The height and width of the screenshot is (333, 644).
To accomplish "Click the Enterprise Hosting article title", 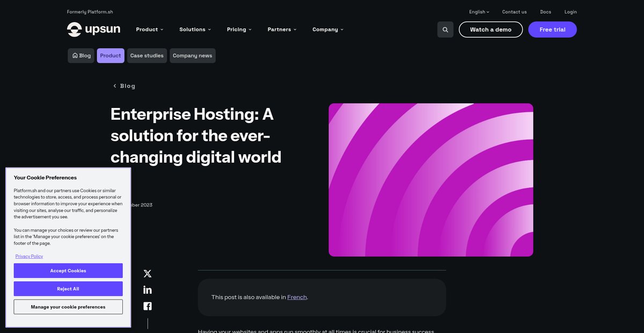I will click(x=196, y=135).
